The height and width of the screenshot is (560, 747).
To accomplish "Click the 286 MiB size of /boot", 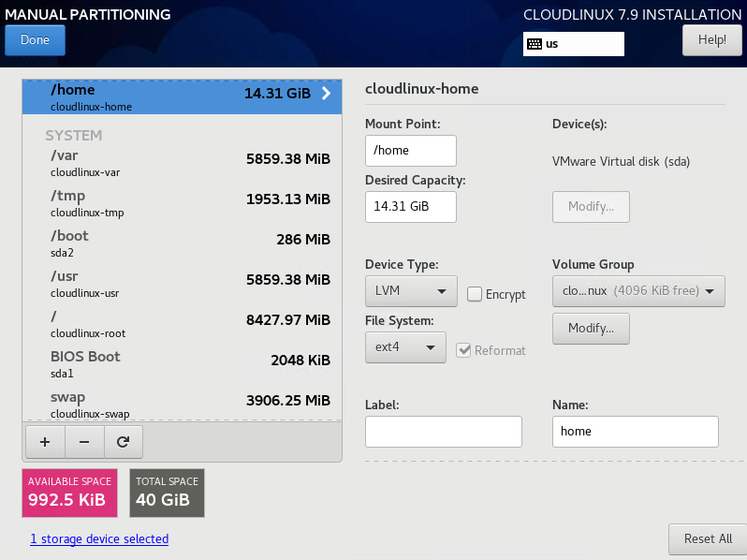I will (303, 239).
